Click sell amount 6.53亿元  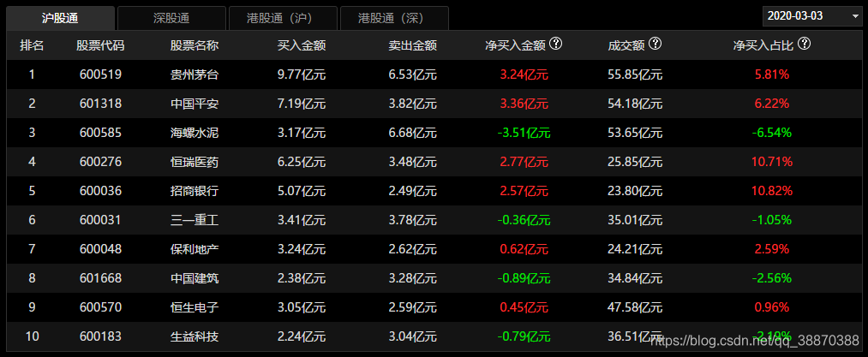pyautogui.click(x=412, y=74)
